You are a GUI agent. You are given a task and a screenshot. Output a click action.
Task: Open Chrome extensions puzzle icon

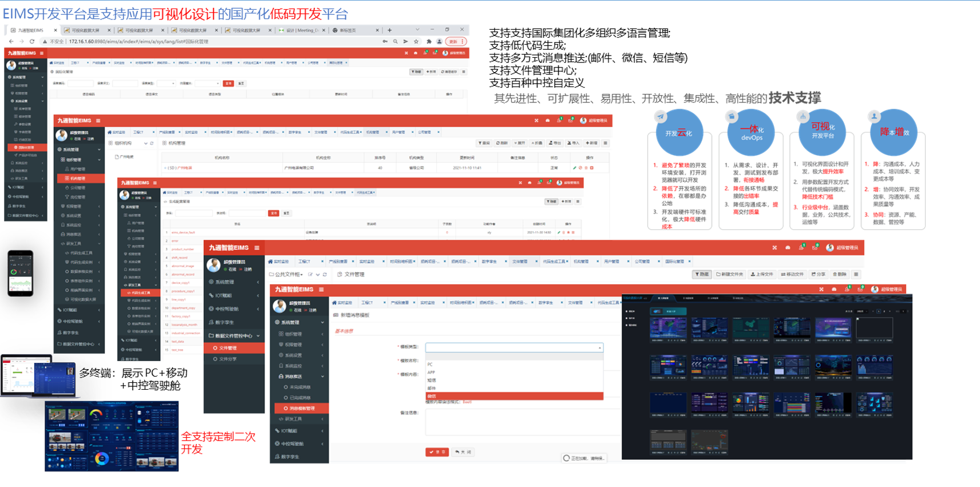(x=429, y=41)
